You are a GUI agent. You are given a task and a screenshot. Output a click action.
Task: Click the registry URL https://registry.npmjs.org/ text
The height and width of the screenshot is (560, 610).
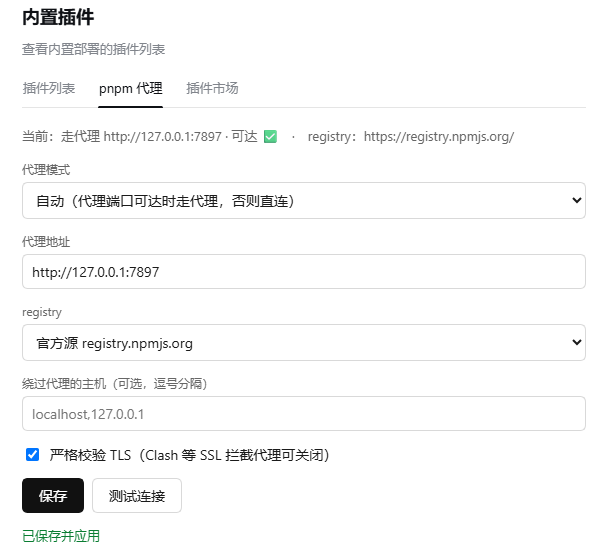click(439, 137)
